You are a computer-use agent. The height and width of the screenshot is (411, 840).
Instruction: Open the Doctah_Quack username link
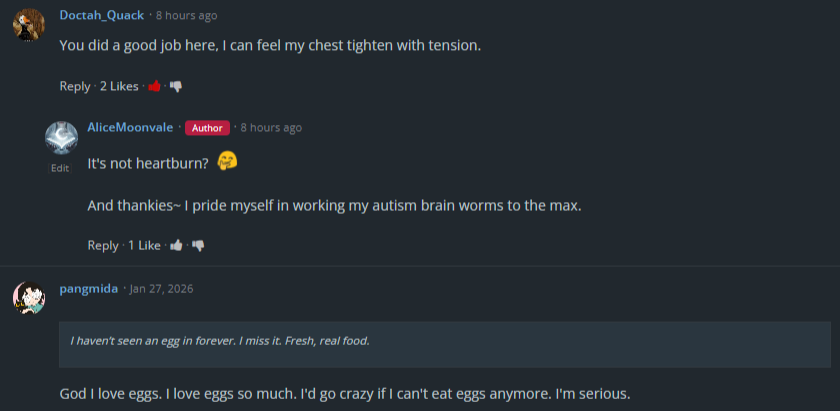click(100, 15)
